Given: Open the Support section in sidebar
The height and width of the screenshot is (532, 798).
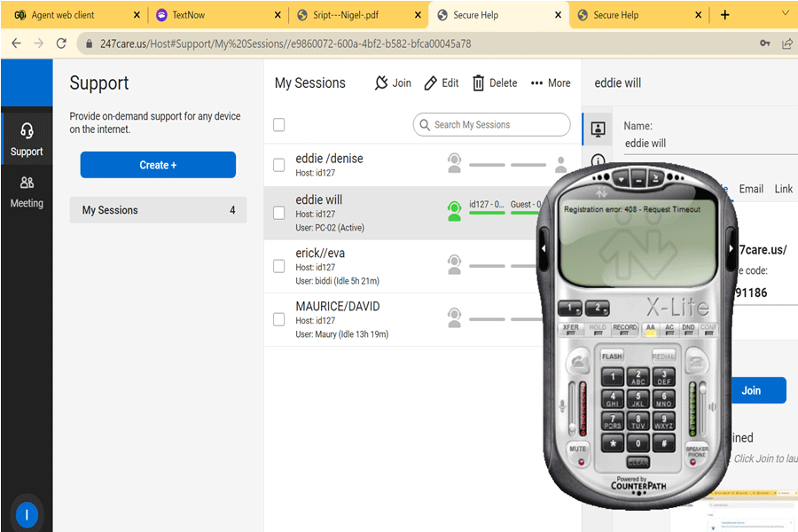Looking at the screenshot, I should click(27, 140).
